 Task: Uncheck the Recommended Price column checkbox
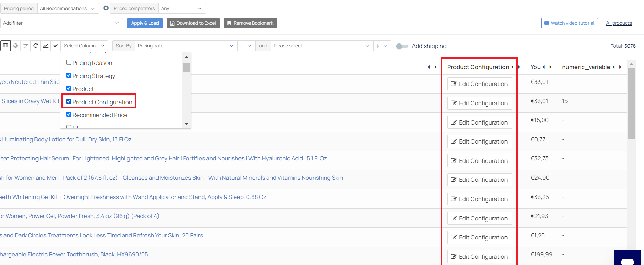tap(69, 114)
